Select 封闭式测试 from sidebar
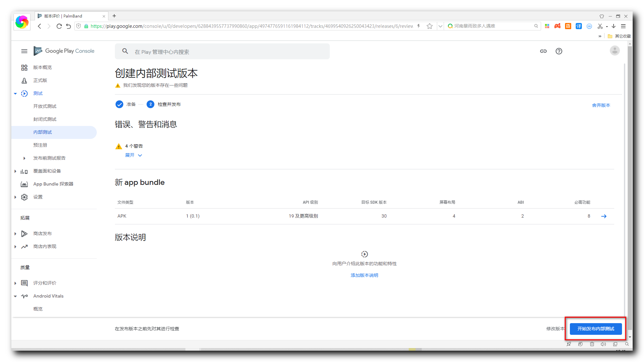644x362 pixels. (x=45, y=119)
